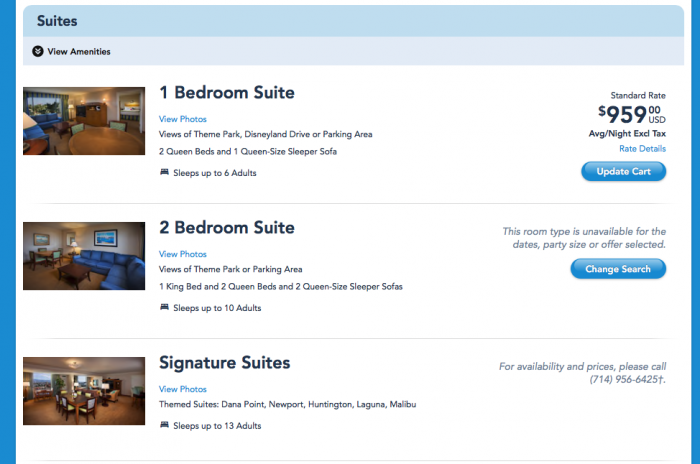Select the 1 Bedroom Suite heading

[227, 92]
